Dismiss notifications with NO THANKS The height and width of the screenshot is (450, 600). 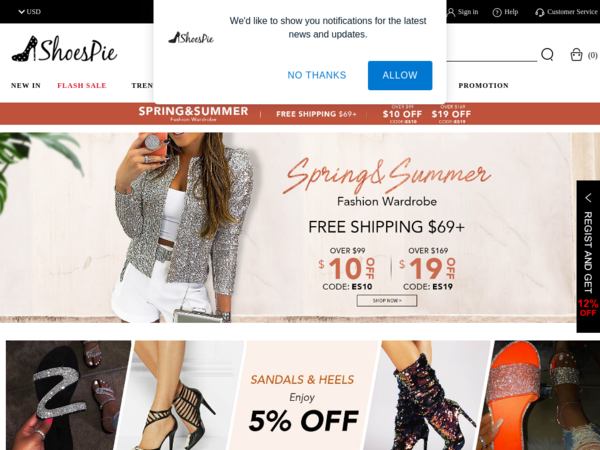pyautogui.click(x=316, y=75)
